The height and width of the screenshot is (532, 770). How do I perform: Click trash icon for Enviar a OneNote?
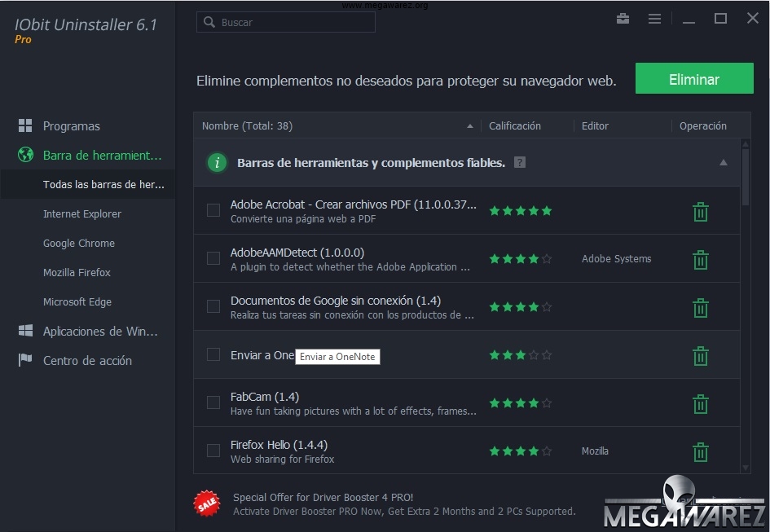(x=700, y=356)
